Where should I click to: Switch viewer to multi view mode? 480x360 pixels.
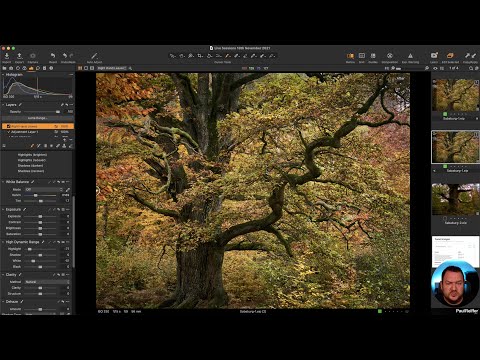(x=80, y=68)
